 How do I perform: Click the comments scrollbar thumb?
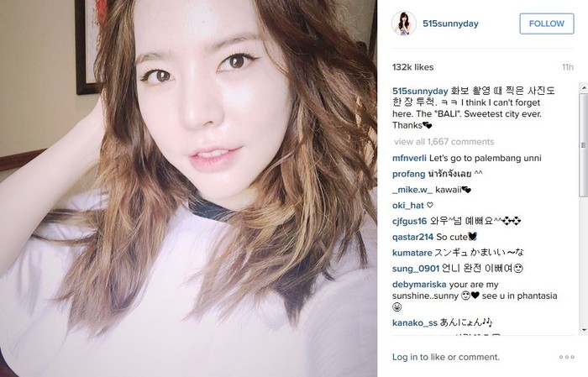click(584, 144)
